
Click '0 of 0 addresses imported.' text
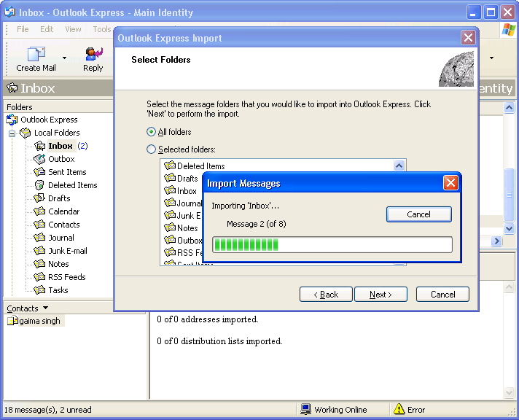click(208, 319)
